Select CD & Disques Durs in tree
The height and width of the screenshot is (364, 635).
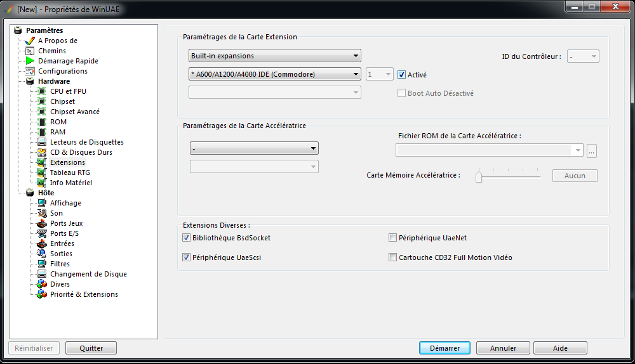[81, 152]
